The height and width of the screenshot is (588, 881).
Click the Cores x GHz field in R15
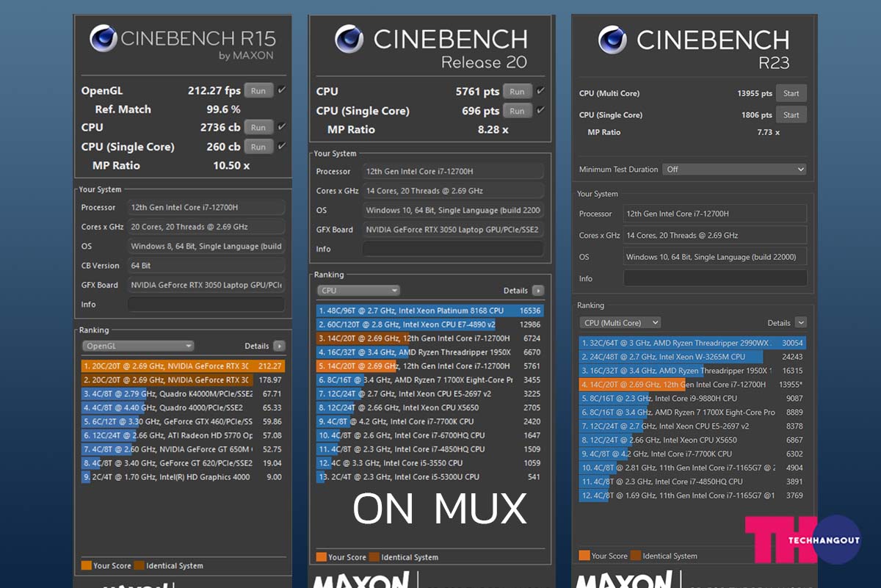[206, 227]
